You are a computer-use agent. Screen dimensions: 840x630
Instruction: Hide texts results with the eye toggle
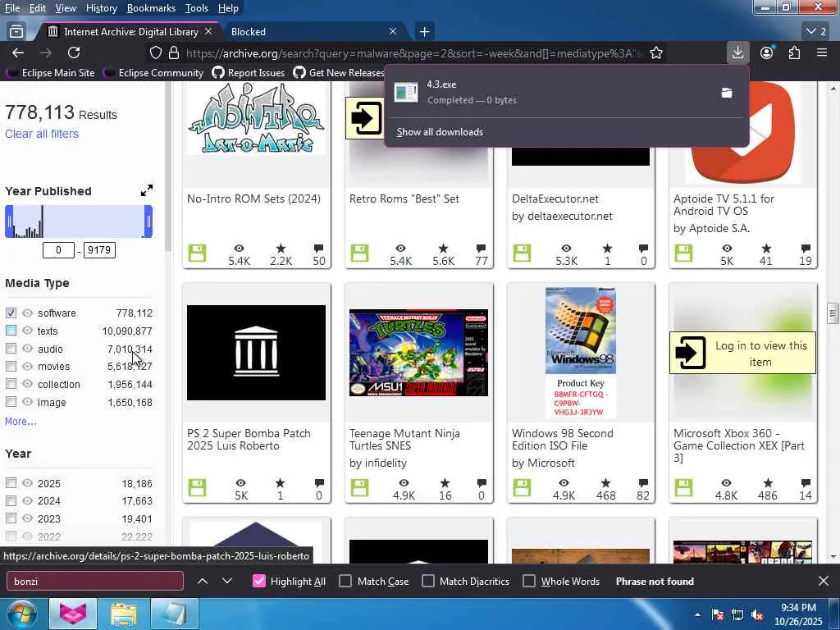[x=27, y=331]
